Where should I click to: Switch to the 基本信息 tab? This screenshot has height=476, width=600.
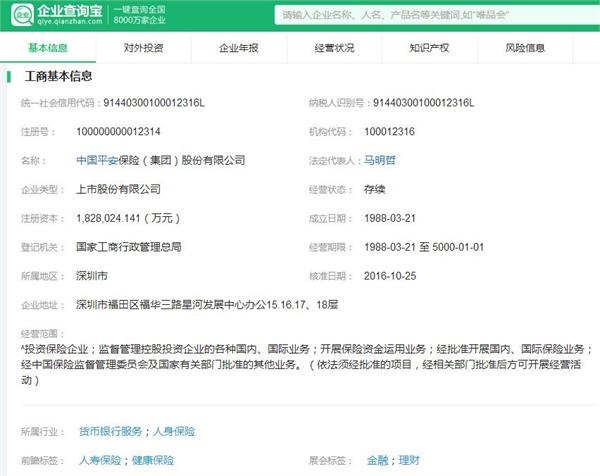48,48
